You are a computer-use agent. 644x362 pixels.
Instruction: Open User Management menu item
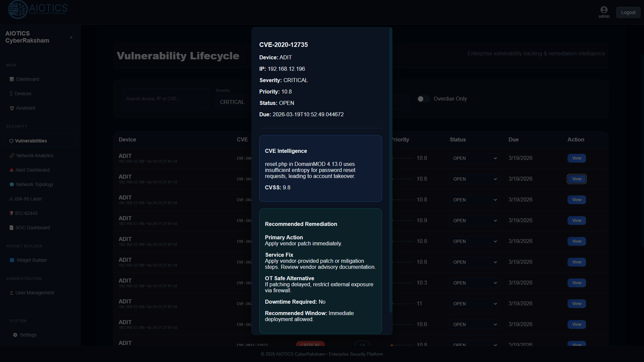point(35,293)
